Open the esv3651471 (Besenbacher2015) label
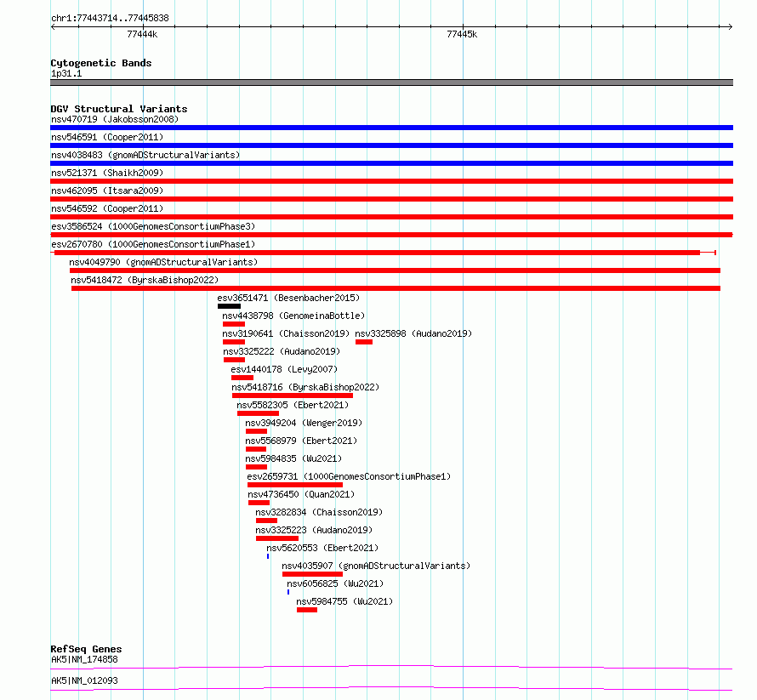 288,298
